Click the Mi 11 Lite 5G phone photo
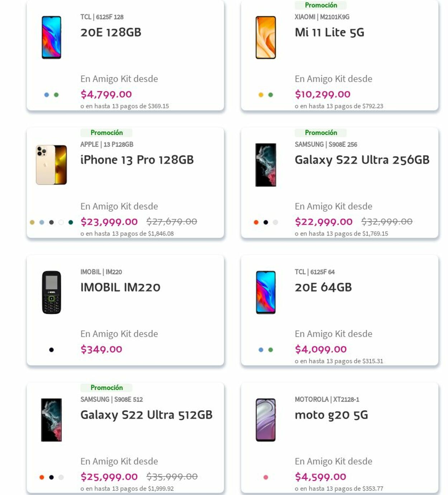The image size is (448, 495). tap(266, 37)
